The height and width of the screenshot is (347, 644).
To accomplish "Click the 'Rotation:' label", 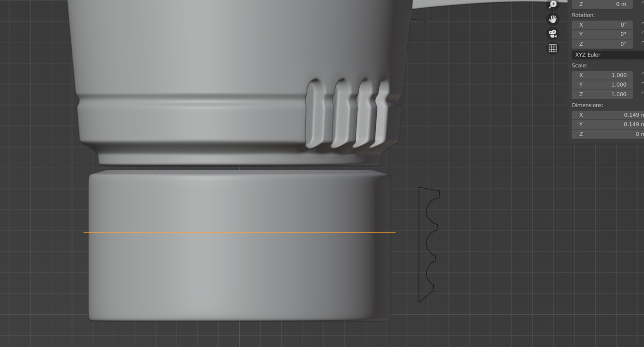I will point(583,15).
